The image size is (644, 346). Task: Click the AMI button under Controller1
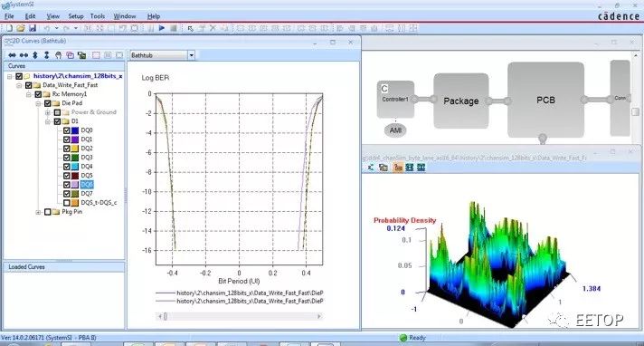(x=395, y=130)
